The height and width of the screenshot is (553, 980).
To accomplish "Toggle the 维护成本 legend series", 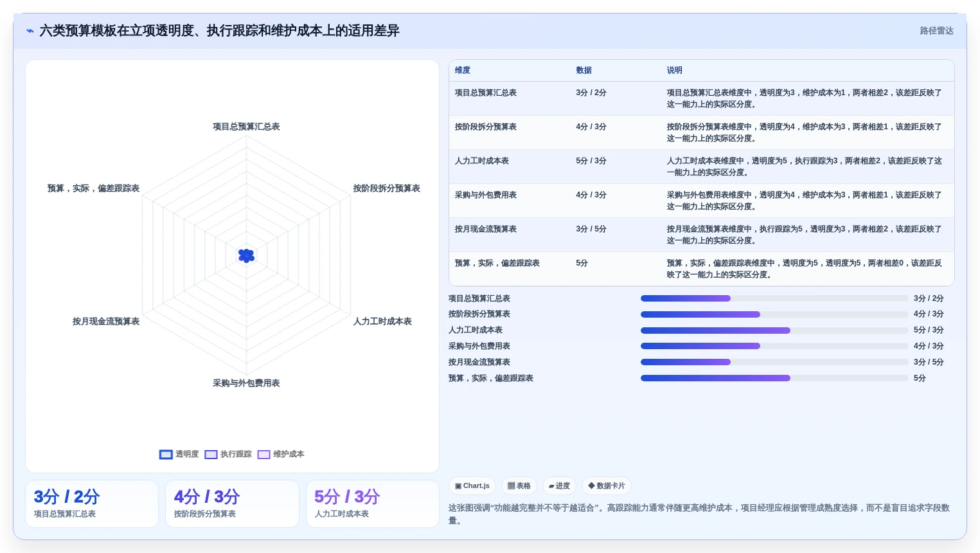I will [281, 454].
